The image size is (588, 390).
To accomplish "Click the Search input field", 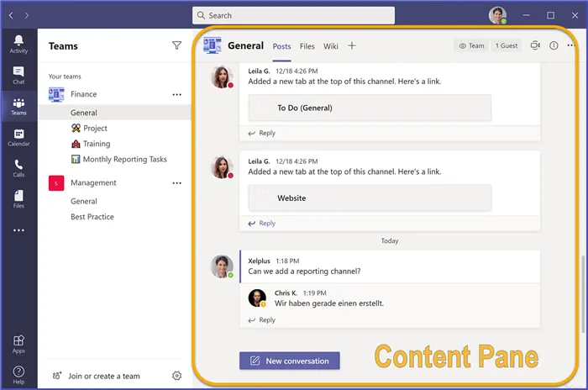I will pos(293,15).
